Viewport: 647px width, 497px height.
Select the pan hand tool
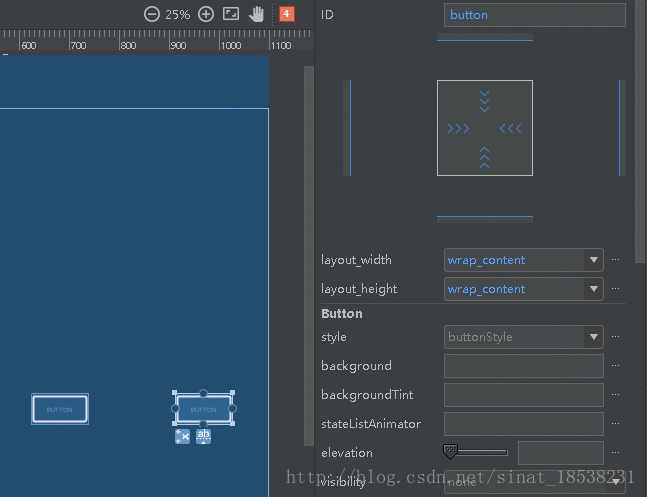point(256,14)
